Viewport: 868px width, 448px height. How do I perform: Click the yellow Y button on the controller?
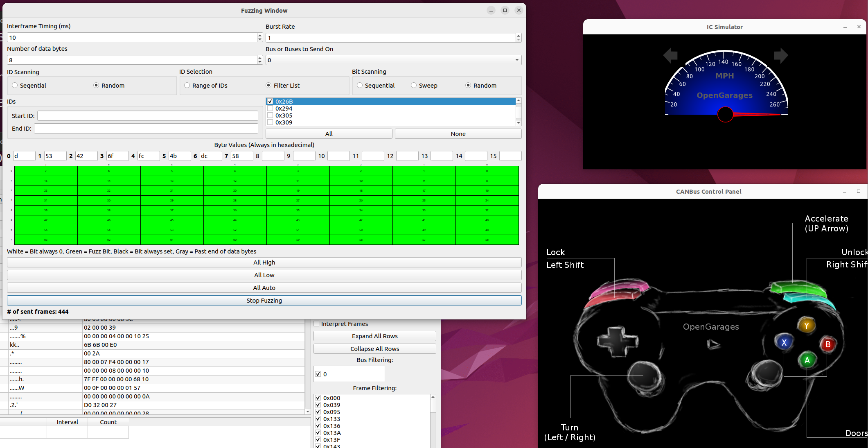(806, 326)
